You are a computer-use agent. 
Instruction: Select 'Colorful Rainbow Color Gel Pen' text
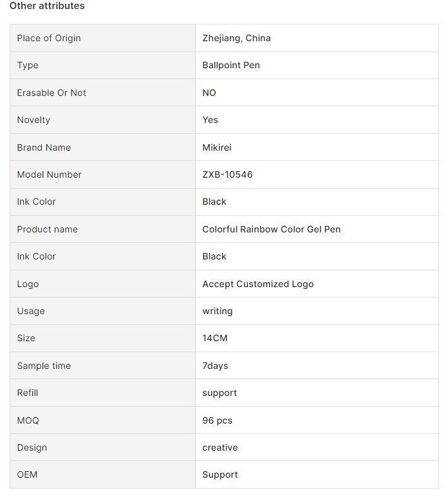coord(271,229)
